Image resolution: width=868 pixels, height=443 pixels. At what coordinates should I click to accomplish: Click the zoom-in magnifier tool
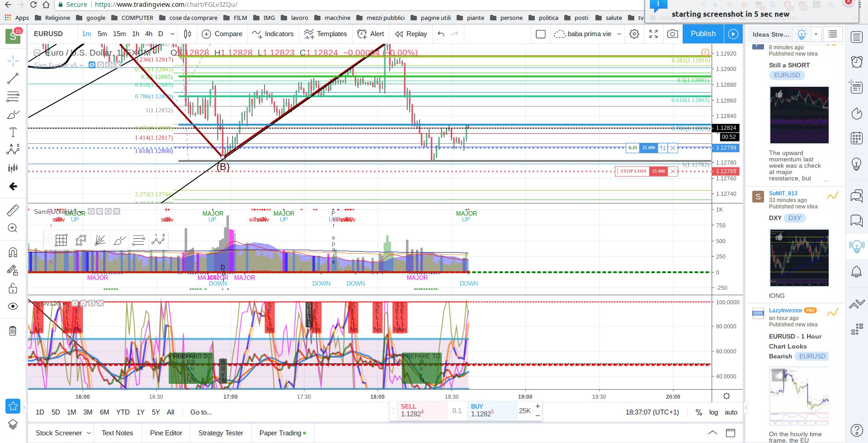(13, 228)
